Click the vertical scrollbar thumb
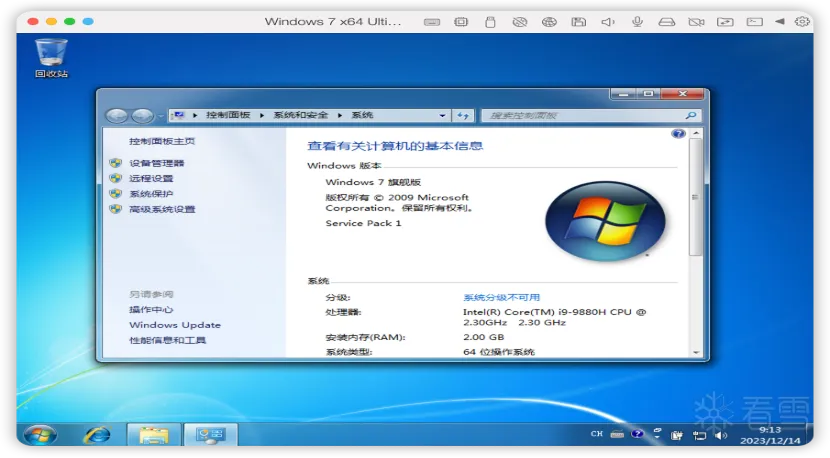 pos(696,197)
